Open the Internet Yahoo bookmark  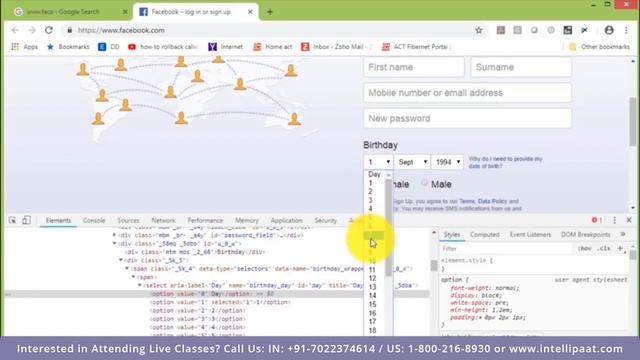[x=226, y=47]
